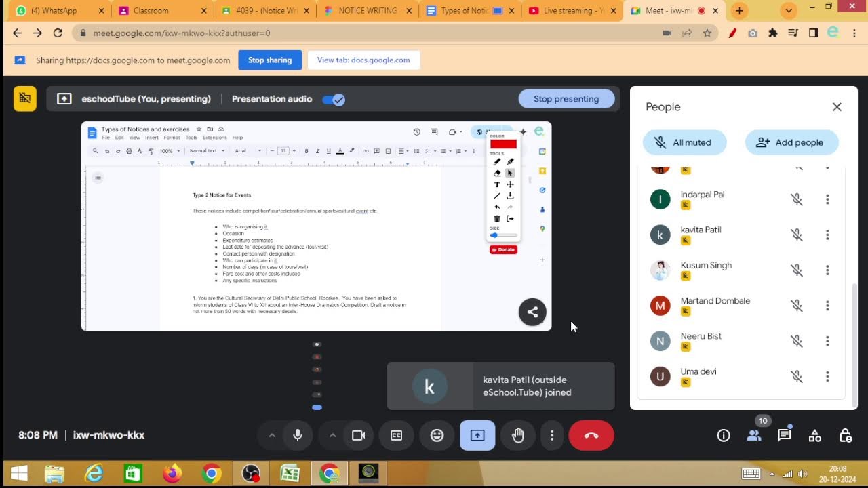The width and height of the screenshot is (868, 488).
Task: Send a reaction with emoji icon
Action: click(437, 436)
